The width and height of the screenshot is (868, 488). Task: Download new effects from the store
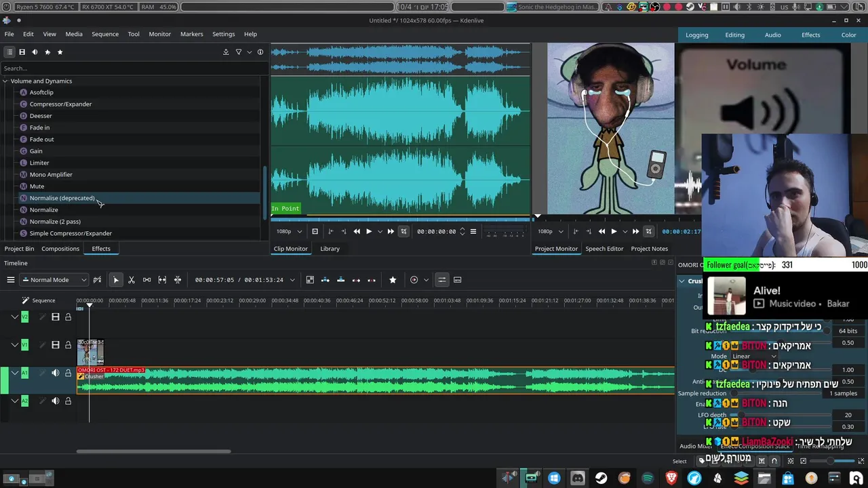(226, 52)
